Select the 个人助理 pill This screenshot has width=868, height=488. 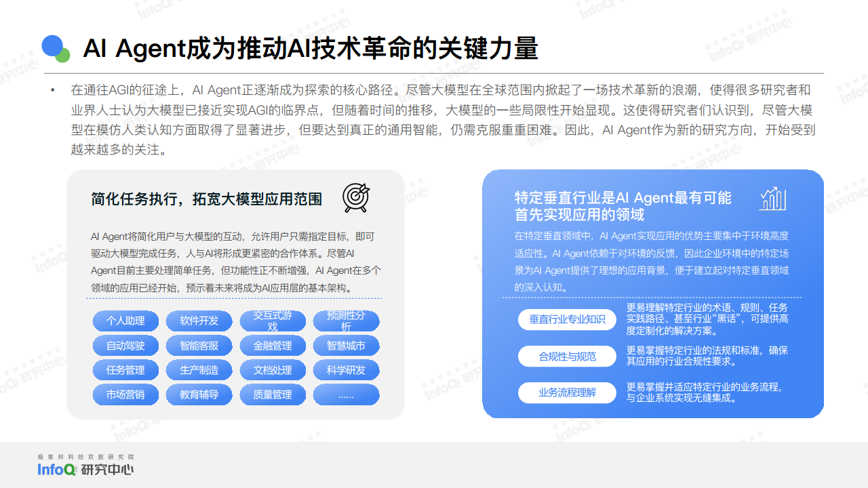125,321
